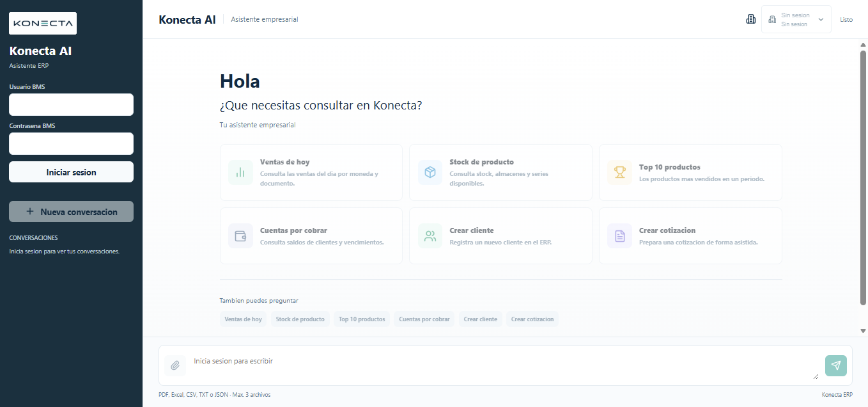
Task: Click the vertical scrollbar thumb
Action: pos(863,177)
